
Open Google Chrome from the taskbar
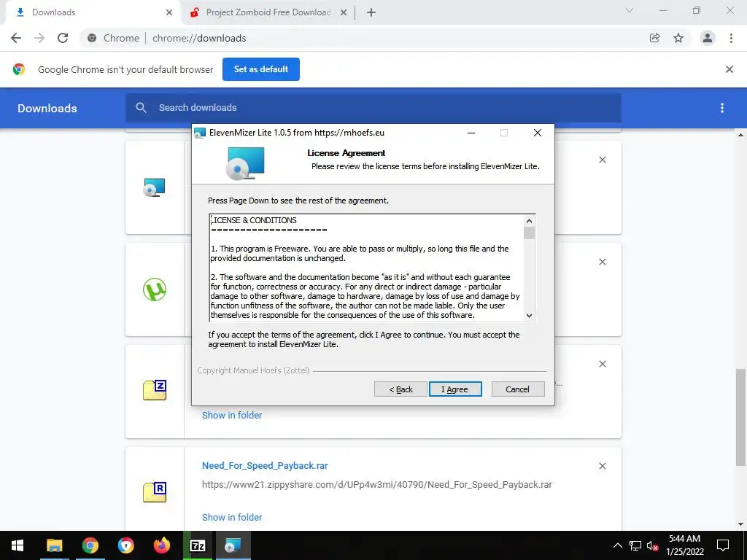pyautogui.click(x=90, y=545)
